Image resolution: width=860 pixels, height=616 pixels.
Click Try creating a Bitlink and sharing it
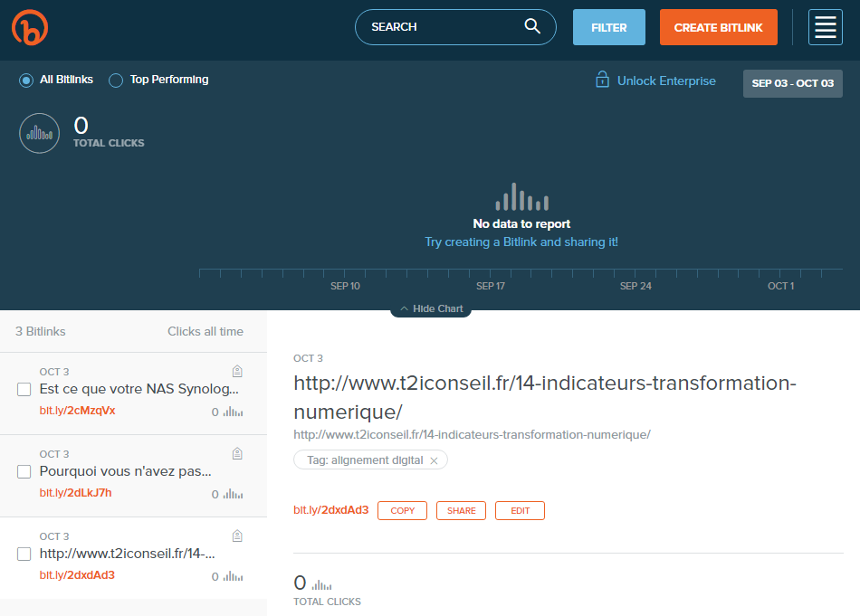click(x=521, y=242)
